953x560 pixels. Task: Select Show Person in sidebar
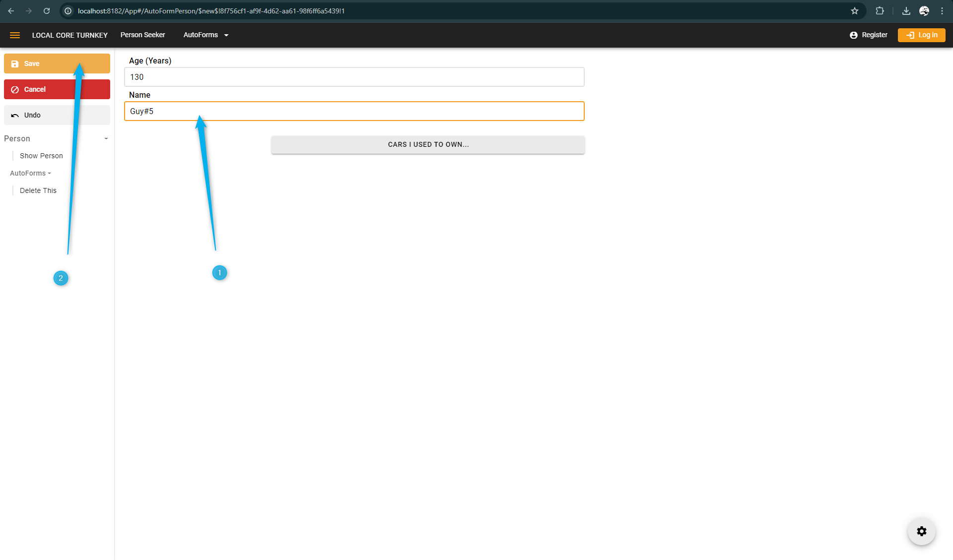click(x=41, y=156)
